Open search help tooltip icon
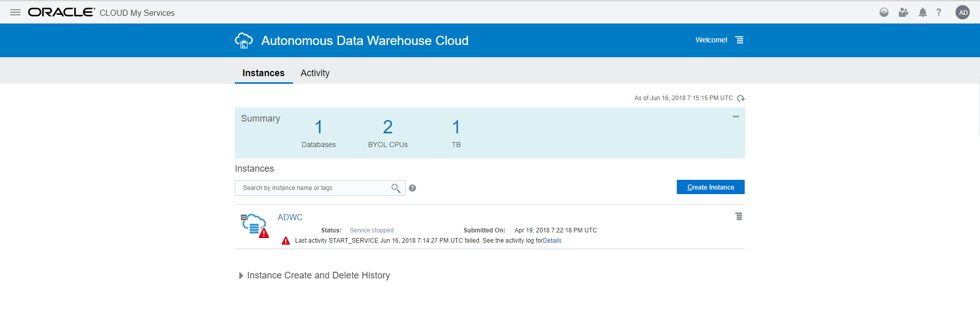980x330 pixels. pyautogui.click(x=412, y=188)
